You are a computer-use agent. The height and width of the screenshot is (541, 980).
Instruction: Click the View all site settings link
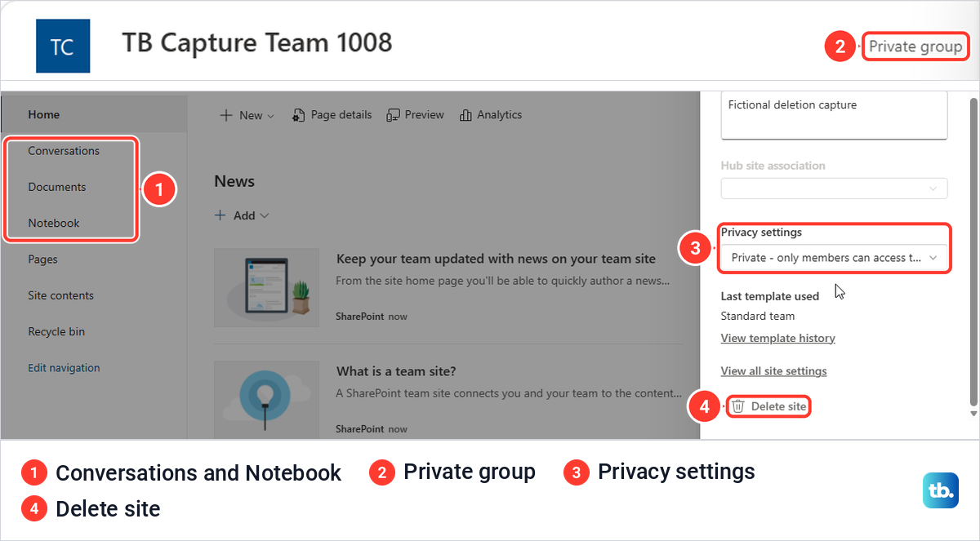tap(773, 370)
